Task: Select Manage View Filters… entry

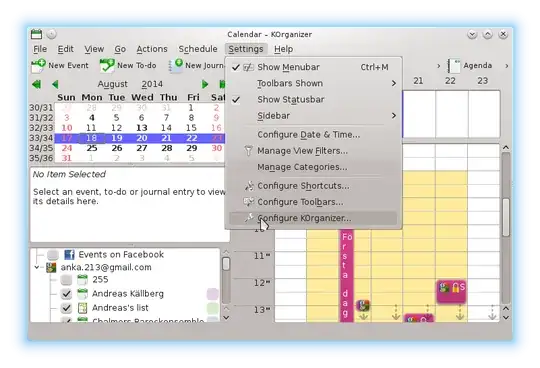Action: (302, 151)
